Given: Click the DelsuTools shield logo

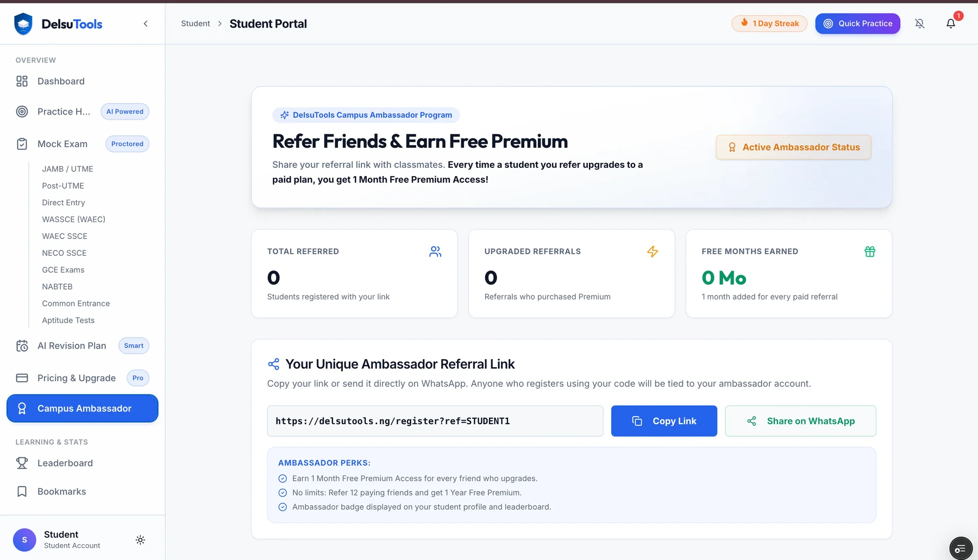Looking at the screenshot, I should click(x=23, y=24).
